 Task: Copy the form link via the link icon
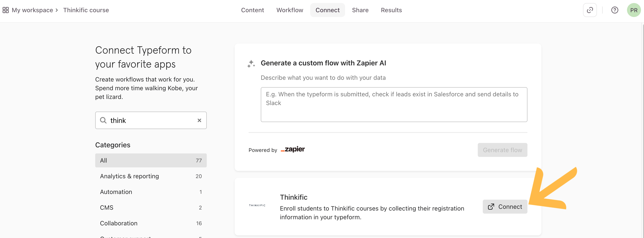pyautogui.click(x=590, y=10)
